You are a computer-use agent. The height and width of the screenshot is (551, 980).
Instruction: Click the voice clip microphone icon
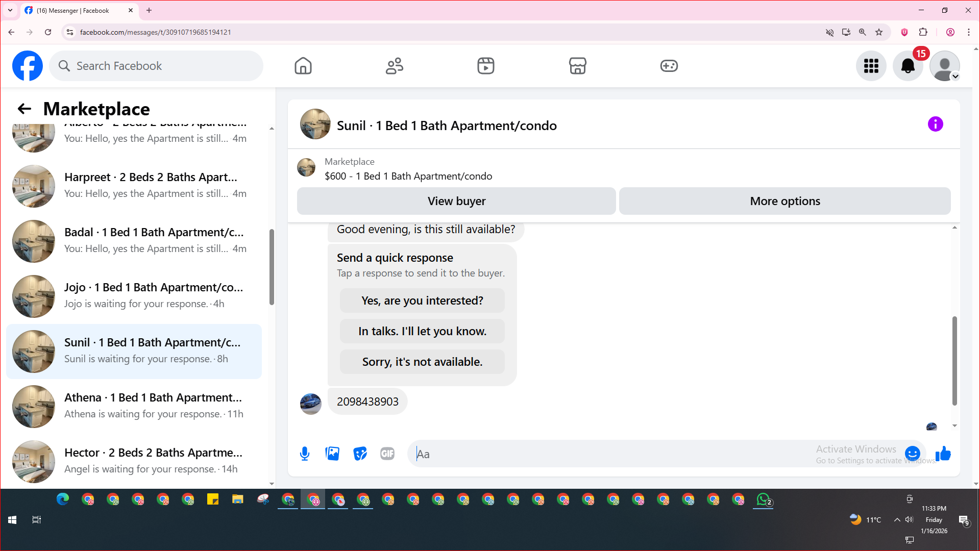point(305,454)
